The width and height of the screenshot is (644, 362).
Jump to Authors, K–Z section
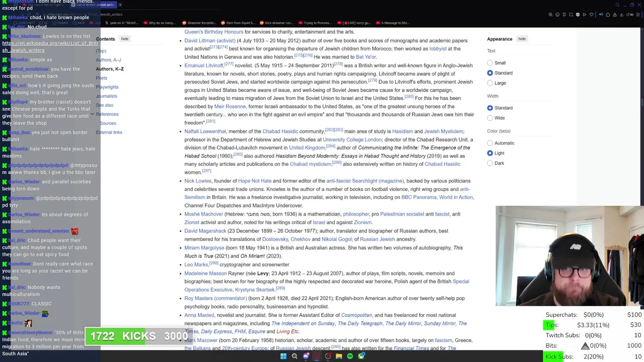point(110,69)
